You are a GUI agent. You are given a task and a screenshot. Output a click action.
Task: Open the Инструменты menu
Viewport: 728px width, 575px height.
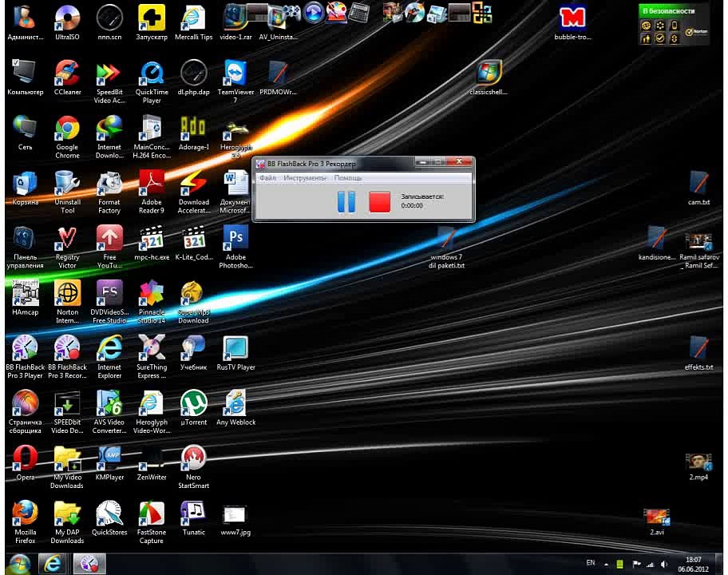click(x=305, y=178)
